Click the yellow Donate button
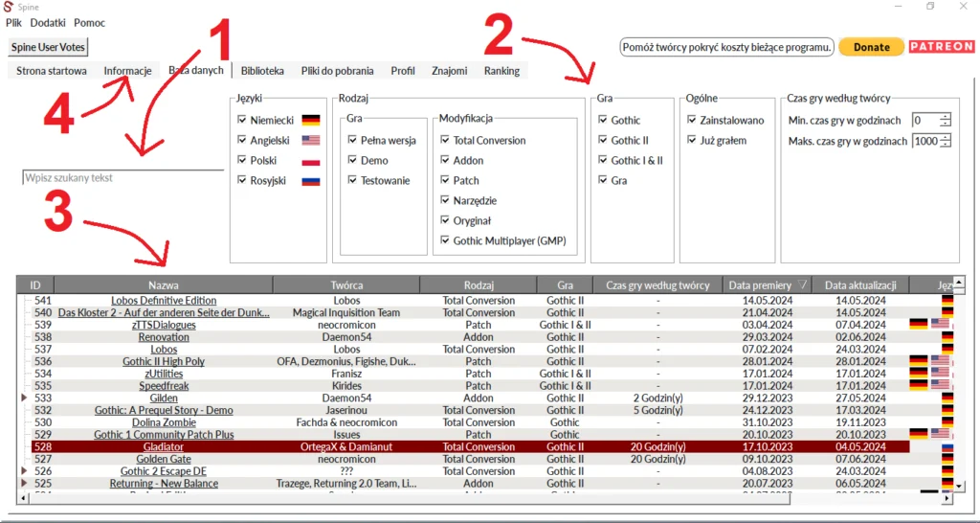980x523 pixels. click(x=871, y=47)
